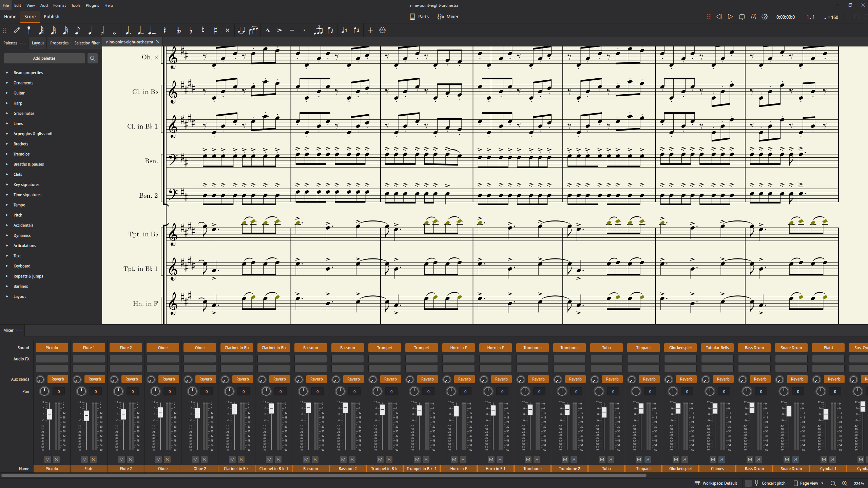The image size is (868, 488).
Task: Click the tuplet icon in note toolbar
Action: [318, 31]
